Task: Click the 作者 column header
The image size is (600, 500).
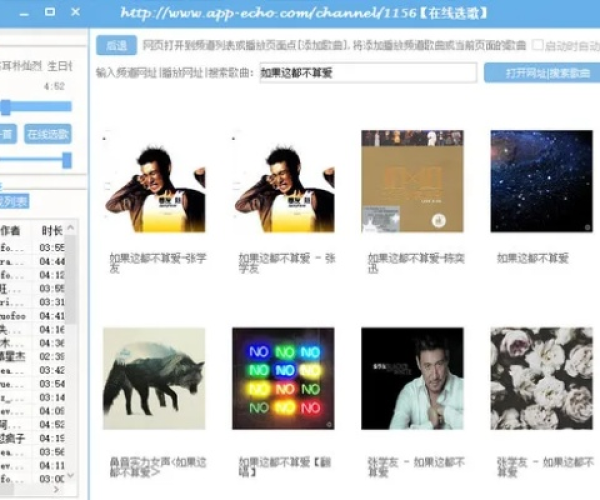Action: point(11,231)
